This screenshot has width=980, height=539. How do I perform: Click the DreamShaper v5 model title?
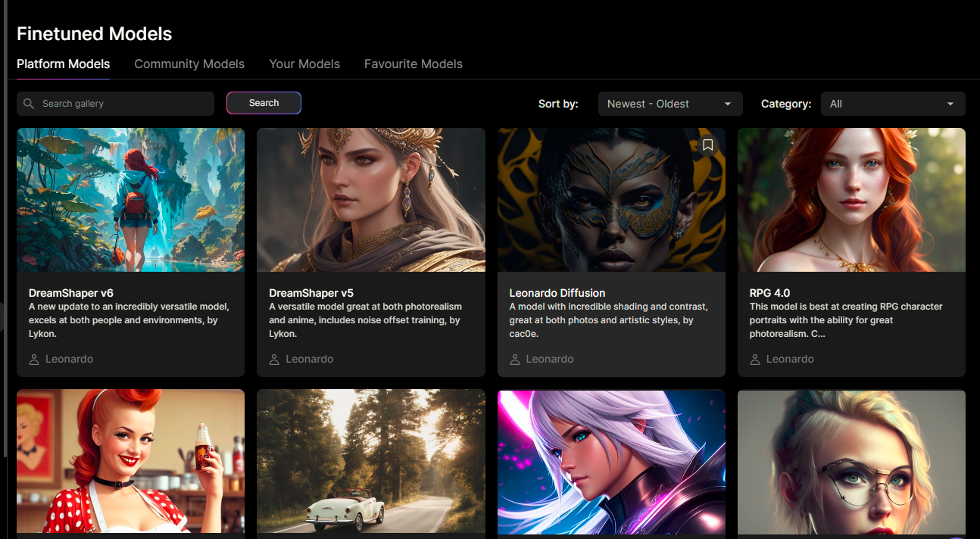[311, 293]
